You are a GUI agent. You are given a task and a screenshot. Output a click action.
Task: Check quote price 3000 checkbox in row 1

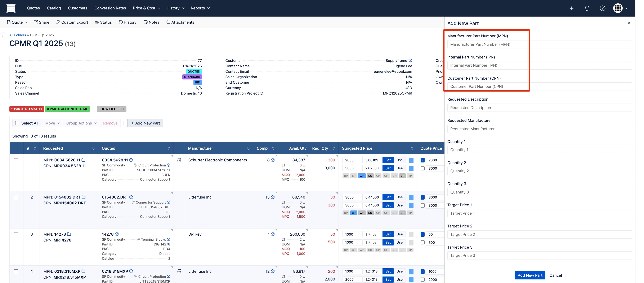[x=423, y=168]
